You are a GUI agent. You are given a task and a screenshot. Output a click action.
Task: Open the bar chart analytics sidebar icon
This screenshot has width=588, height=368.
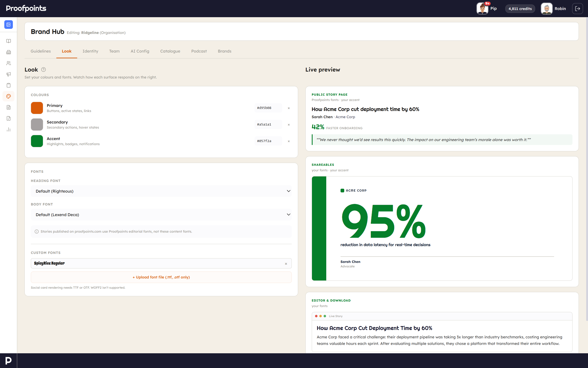tap(9, 129)
